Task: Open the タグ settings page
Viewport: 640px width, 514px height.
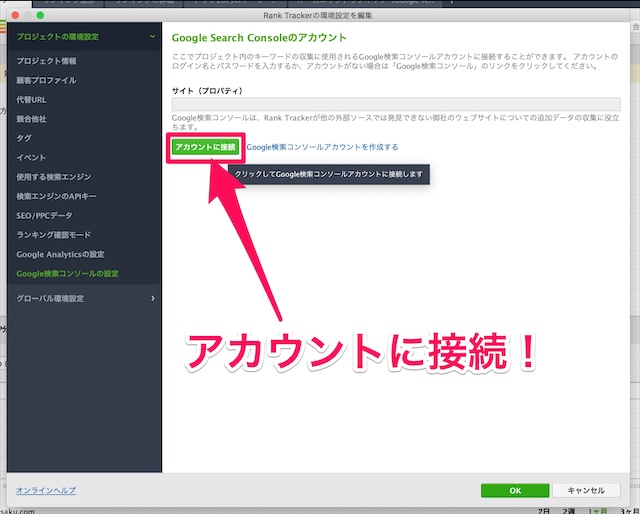Action: coord(24,138)
